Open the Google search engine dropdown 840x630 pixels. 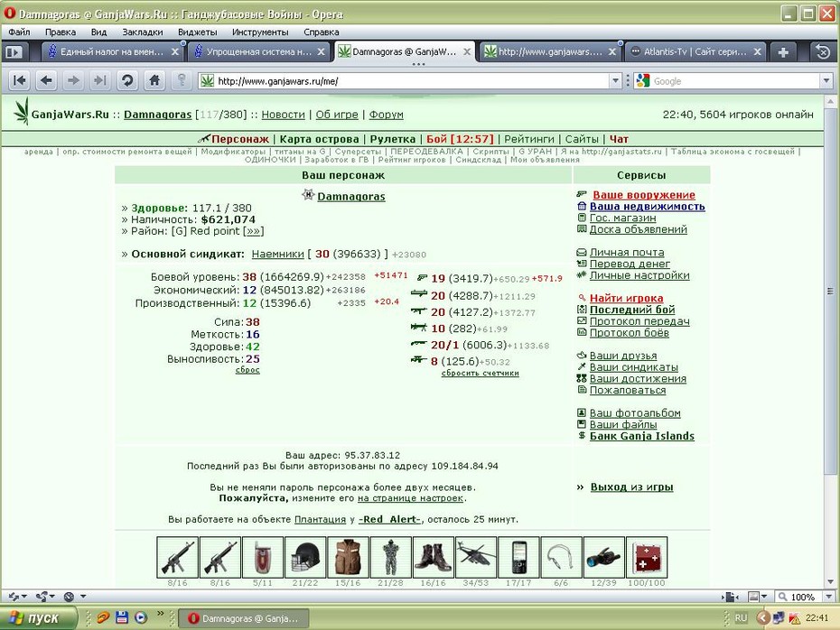click(826, 81)
